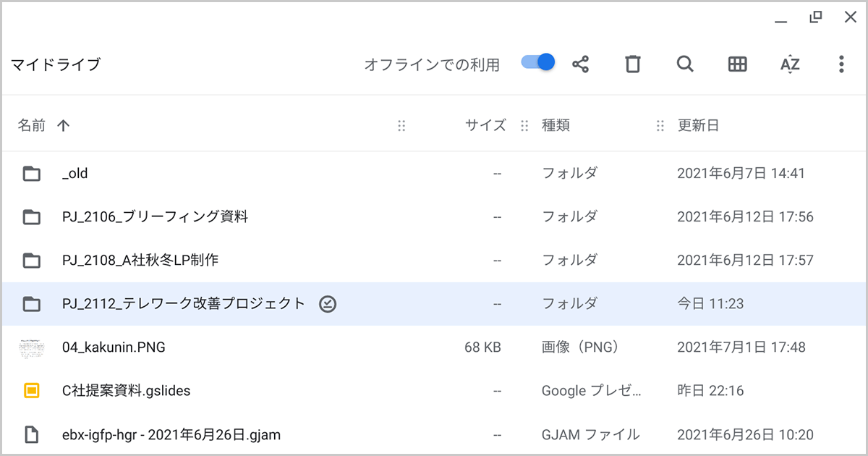Open the three-dot more menu
The height and width of the screenshot is (456, 868).
point(841,64)
